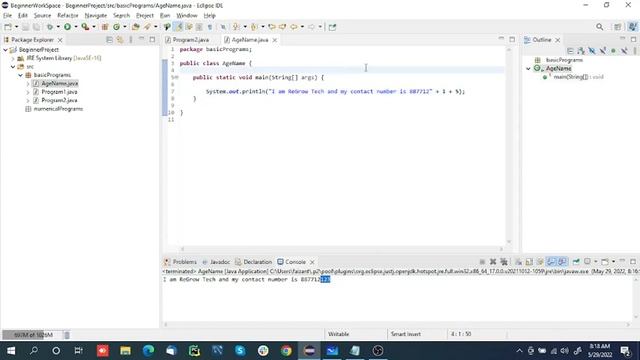Click the heap memory status bar
The width and height of the screenshot is (640, 360).
point(32,335)
